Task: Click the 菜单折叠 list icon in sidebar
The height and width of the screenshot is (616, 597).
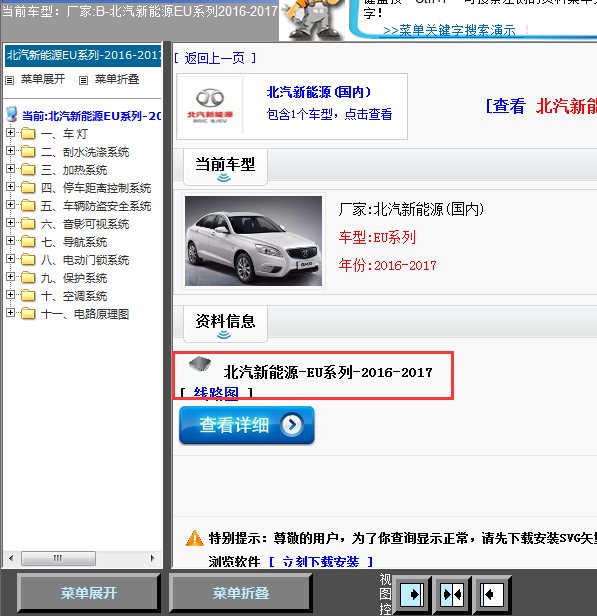Action: [83, 81]
